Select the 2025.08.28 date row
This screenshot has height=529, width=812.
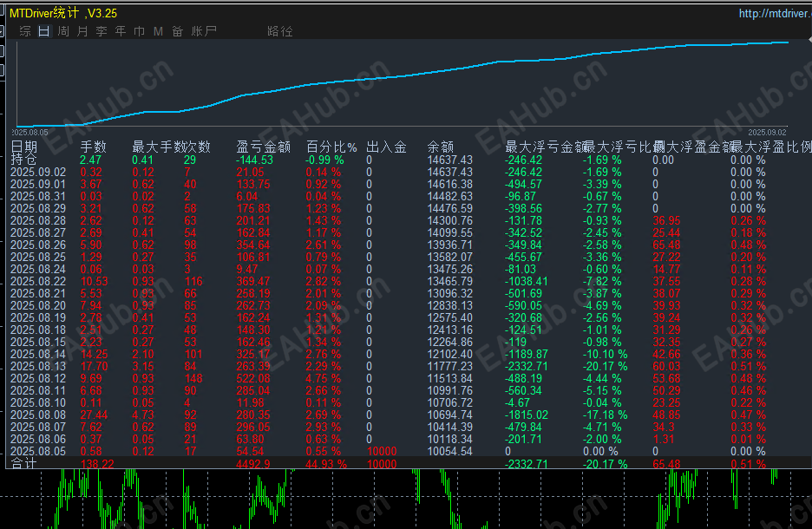[x=38, y=220]
